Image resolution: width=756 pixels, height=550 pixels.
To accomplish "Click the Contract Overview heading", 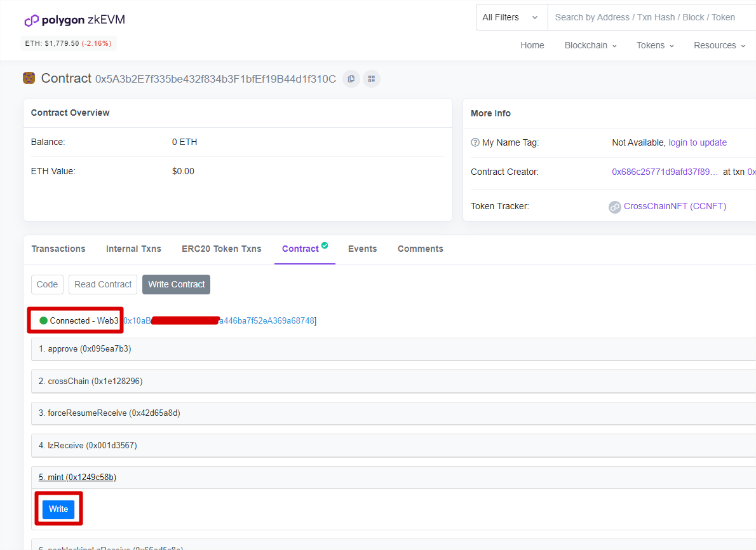I will coord(71,113).
